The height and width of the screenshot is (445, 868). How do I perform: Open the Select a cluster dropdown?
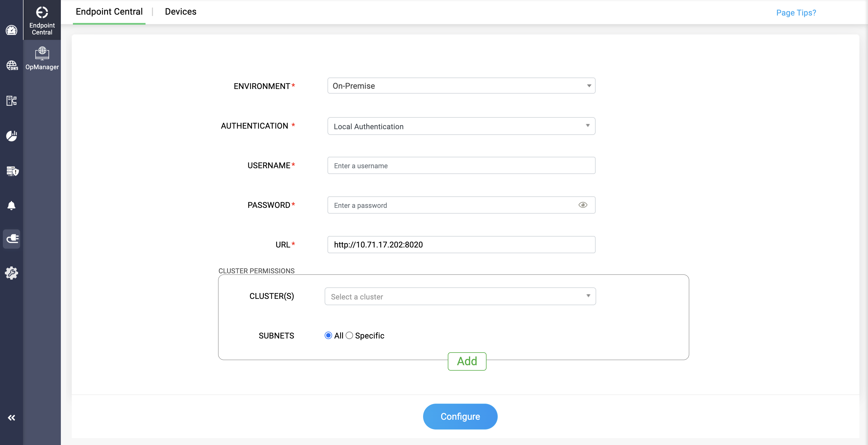(460, 296)
